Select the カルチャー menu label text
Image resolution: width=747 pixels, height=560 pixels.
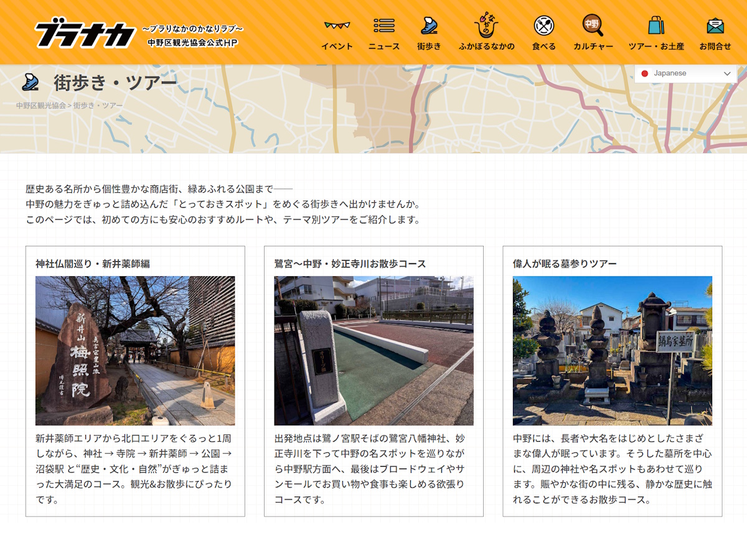pyautogui.click(x=593, y=46)
